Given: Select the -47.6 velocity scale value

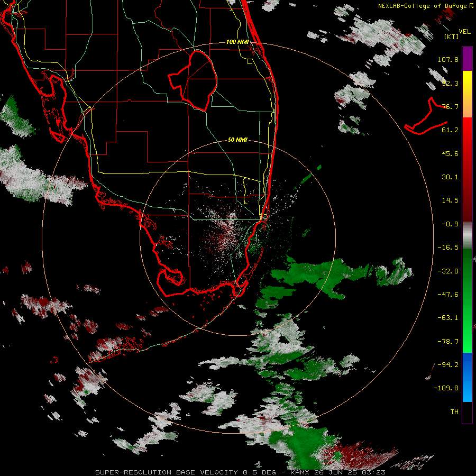Looking at the screenshot, I should [x=448, y=295].
